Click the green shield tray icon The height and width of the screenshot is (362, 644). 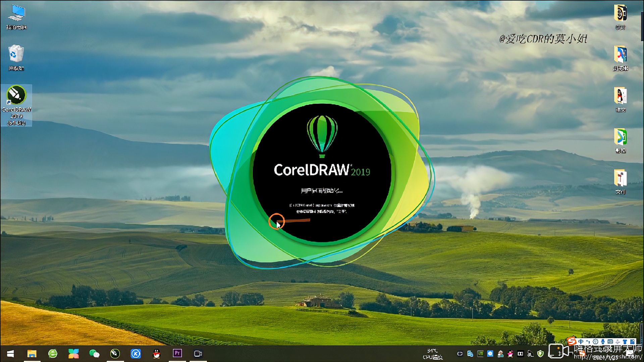[x=540, y=354]
